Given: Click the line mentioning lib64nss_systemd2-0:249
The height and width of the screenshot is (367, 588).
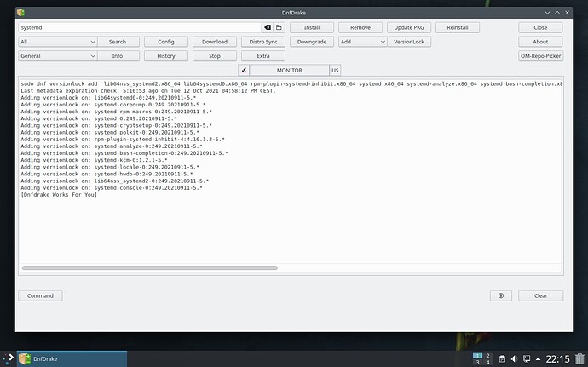Looking at the screenshot, I should (x=114, y=181).
